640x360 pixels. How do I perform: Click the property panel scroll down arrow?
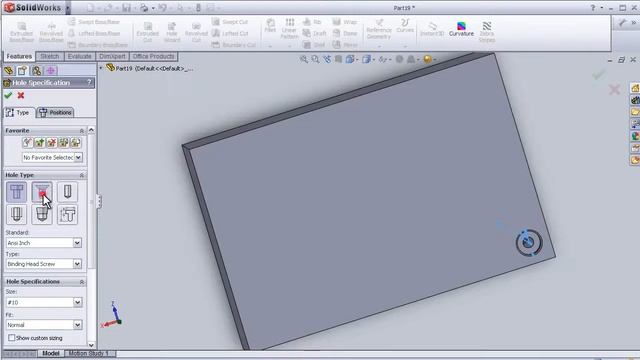(x=91, y=345)
